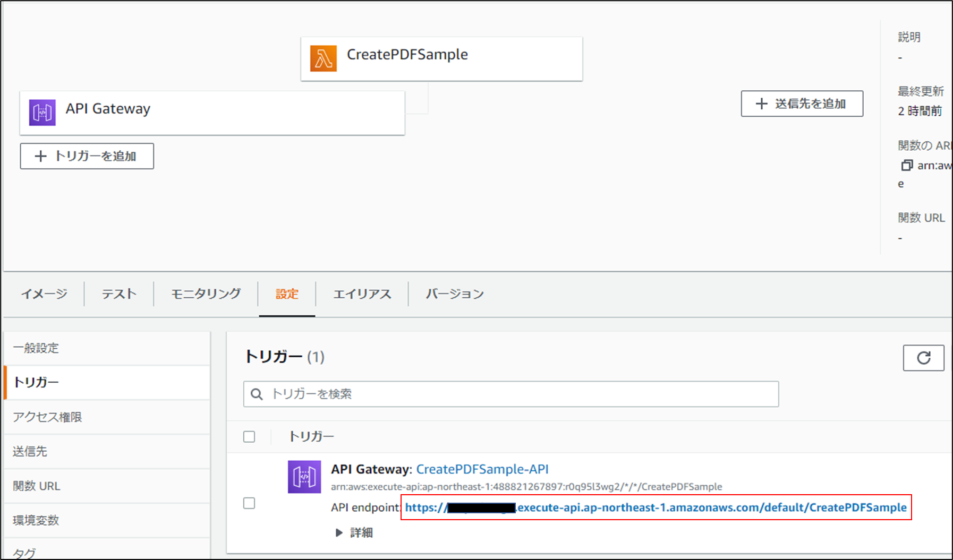Open 環境変数 in the settings sidebar
The height and width of the screenshot is (560, 953).
(35, 520)
